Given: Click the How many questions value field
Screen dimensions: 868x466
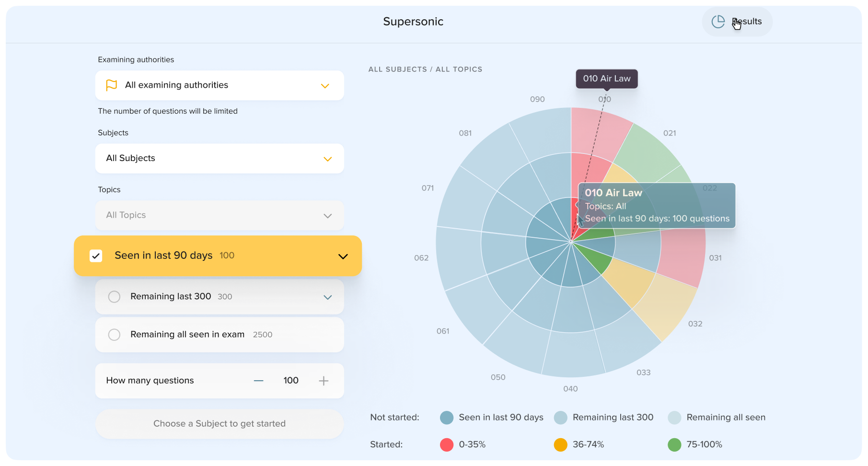Looking at the screenshot, I should 291,381.
